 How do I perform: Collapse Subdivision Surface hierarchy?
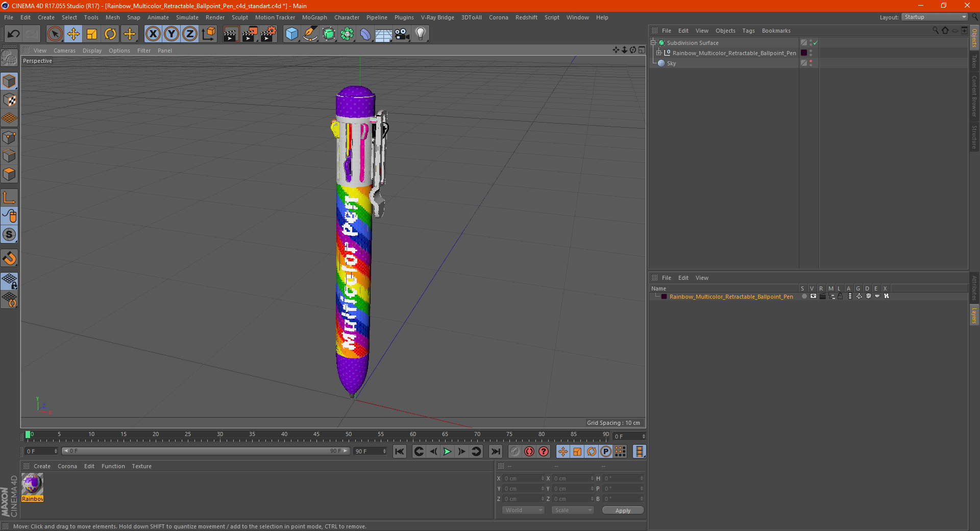coord(653,42)
